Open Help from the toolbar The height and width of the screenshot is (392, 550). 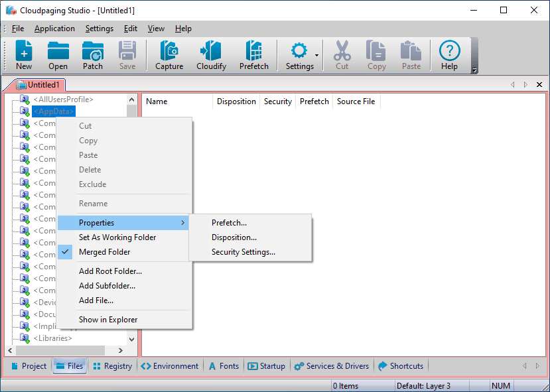449,56
